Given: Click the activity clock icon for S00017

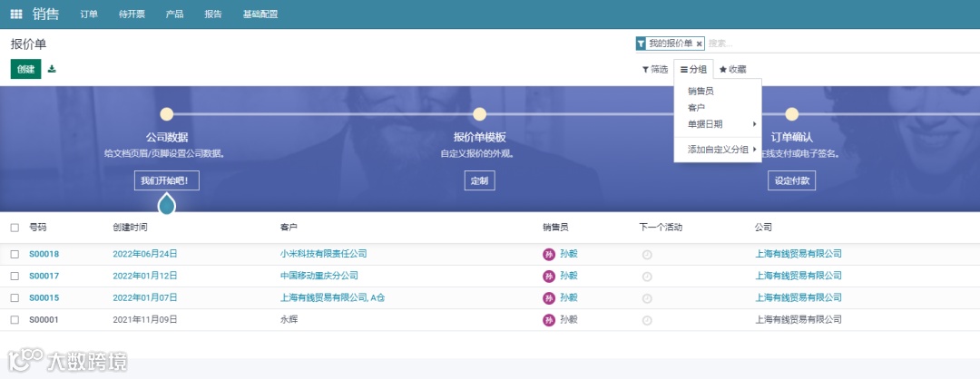Looking at the screenshot, I should coord(648,277).
